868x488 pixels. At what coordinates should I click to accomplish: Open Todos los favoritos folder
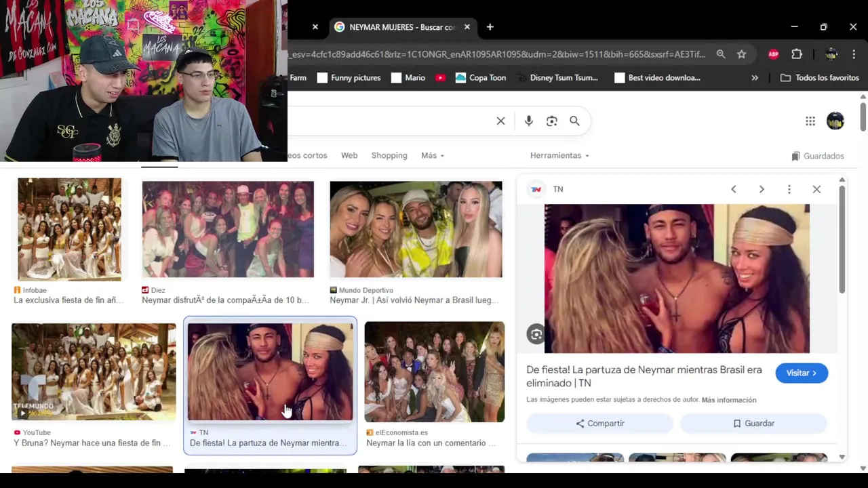click(820, 78)
